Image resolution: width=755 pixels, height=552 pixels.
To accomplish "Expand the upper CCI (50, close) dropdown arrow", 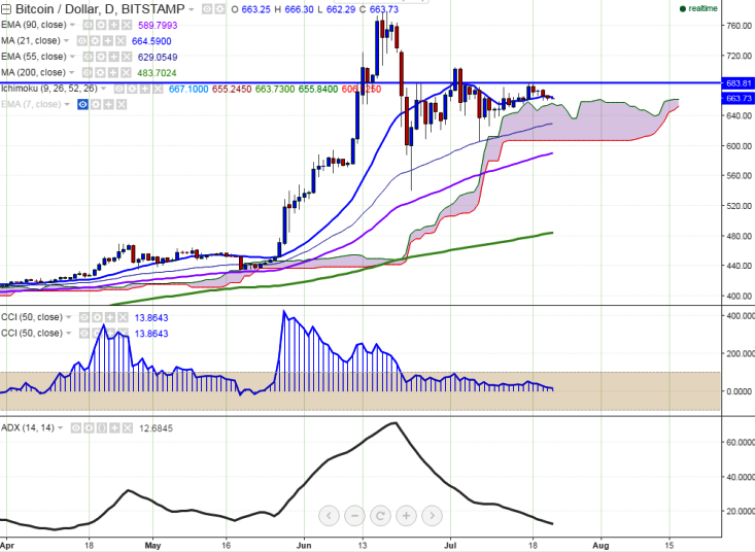I will click(69, 317).
